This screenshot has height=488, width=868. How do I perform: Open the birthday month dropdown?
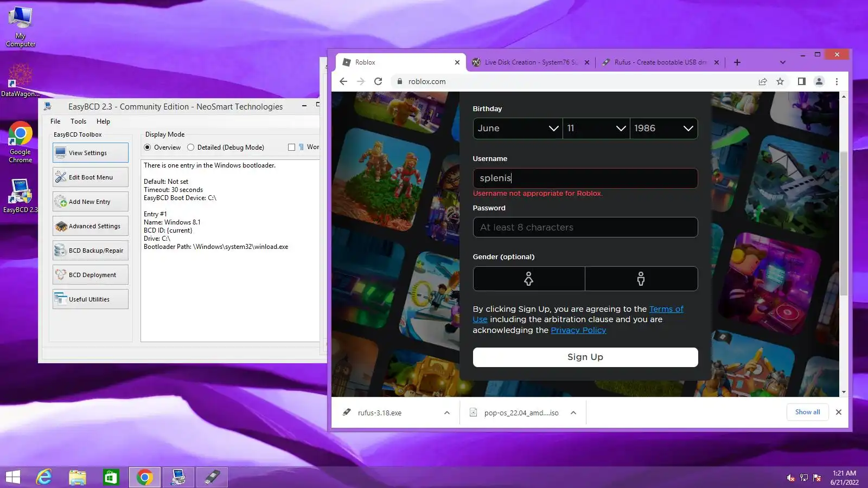point(518,129)
